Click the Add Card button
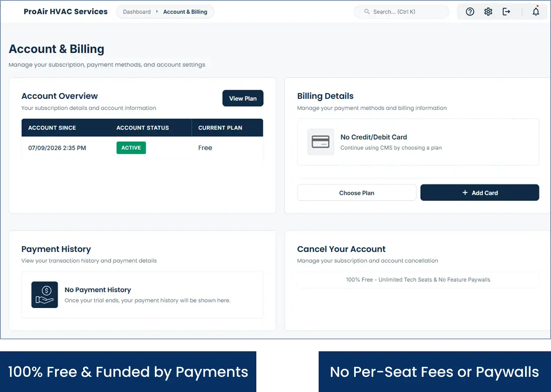 (x=480, y=193)
